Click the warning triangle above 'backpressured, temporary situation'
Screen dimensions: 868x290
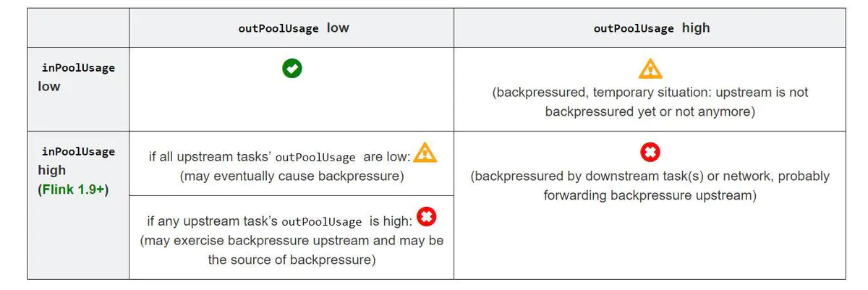pyautogui.click(x=650, y=69)
